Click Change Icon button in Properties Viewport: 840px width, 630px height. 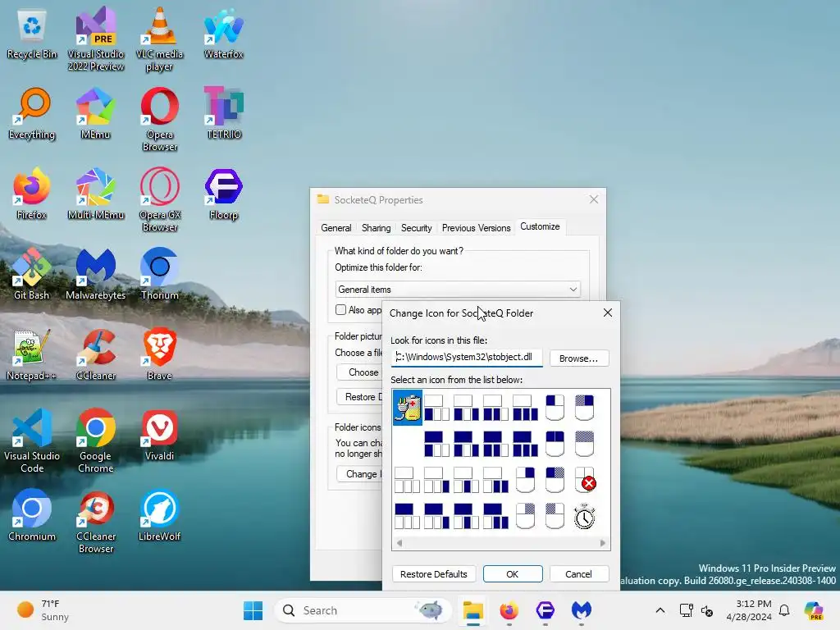tap(359, 474)
